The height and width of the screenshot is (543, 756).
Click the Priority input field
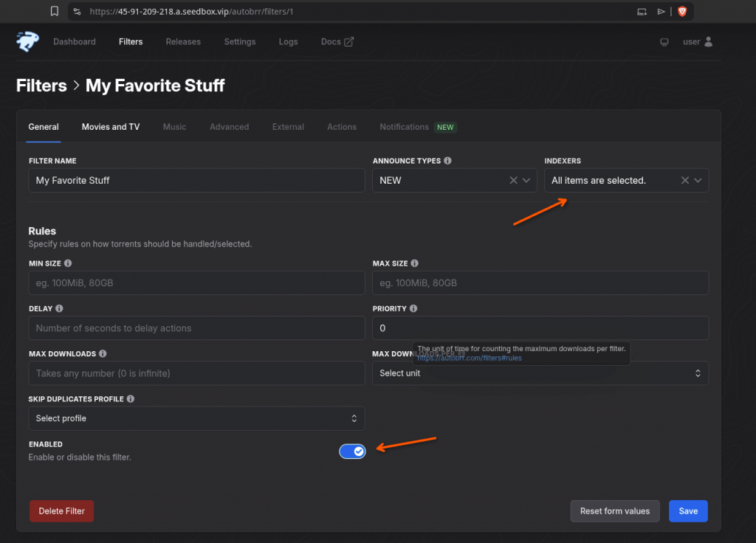[540, 328]
